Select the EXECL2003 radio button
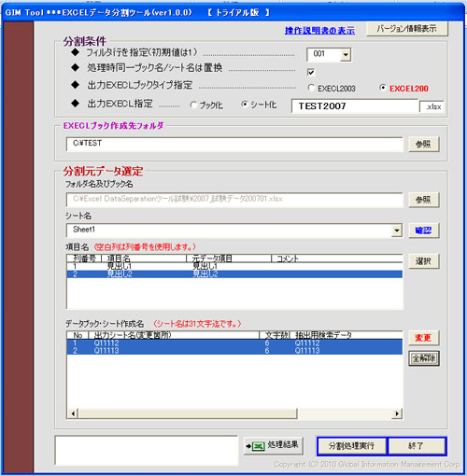Screen dimensions: 467x476 (311, 88)
